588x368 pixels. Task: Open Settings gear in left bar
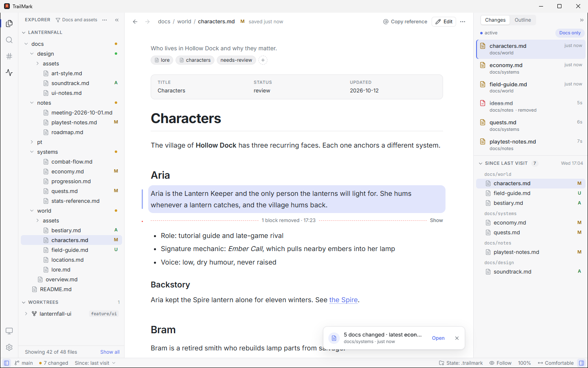pos(9,347)
